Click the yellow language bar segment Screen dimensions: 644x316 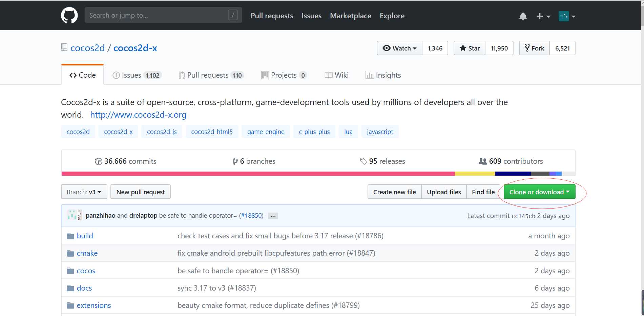click(x=475, y=174)
